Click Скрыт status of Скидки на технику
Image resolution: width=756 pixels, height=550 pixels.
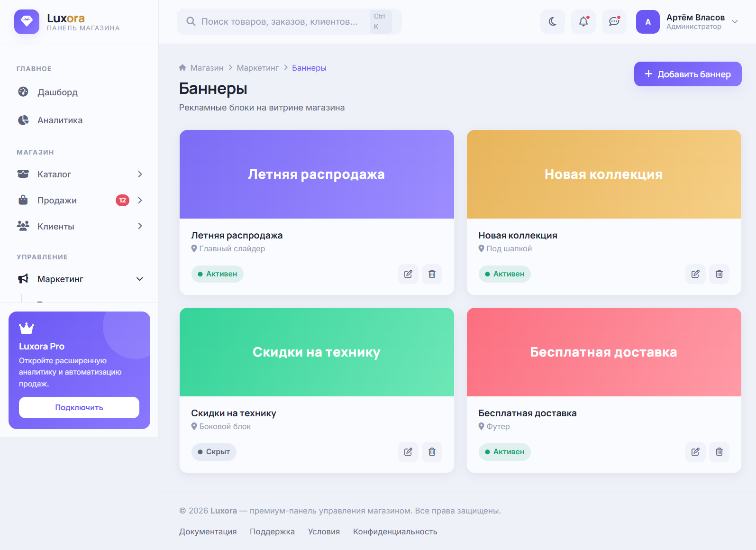pyautogui.click(x=214, y=452)
